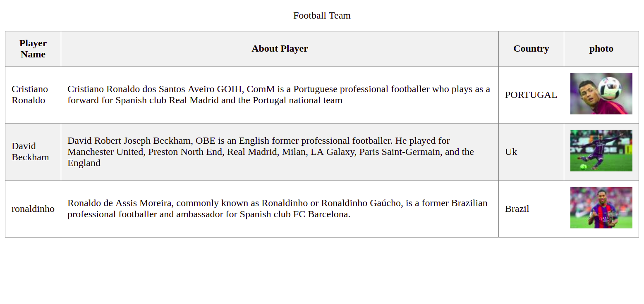Click the Cristiano Ronaldo description text

[x=279, y=95]
